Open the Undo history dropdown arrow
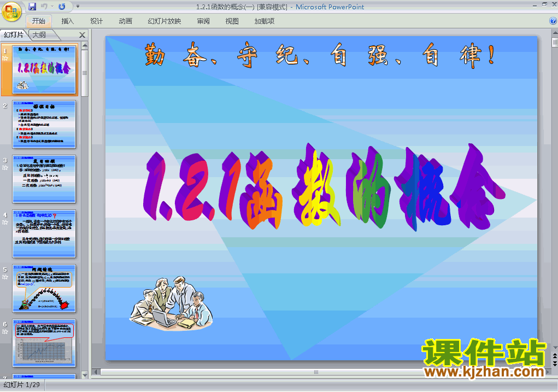The height and width of the screenshot is (392, 558). tap(52, 7)
